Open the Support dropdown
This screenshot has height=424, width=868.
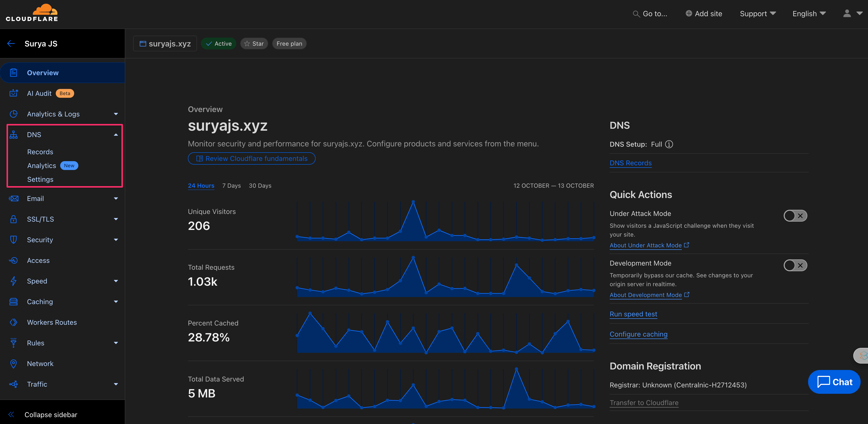click(x=758, y=14)
